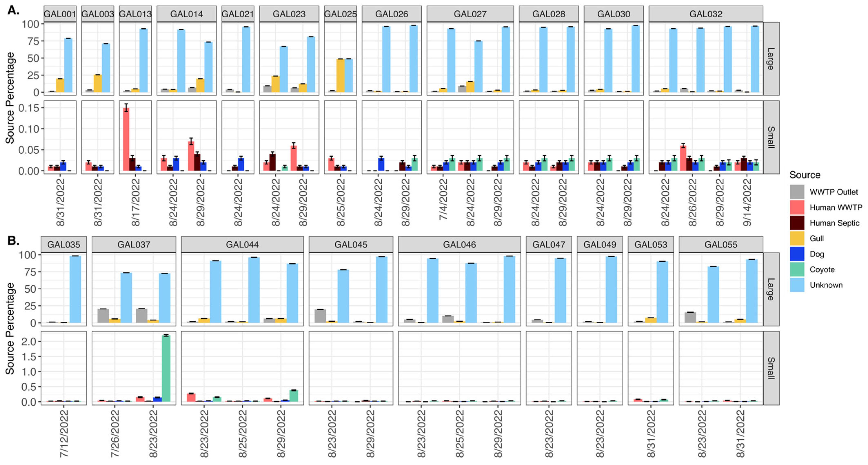Click panel A's 'Small' strip label
Image resolution: width=868 pixels, height=465 pixels.
coord(771,137)
